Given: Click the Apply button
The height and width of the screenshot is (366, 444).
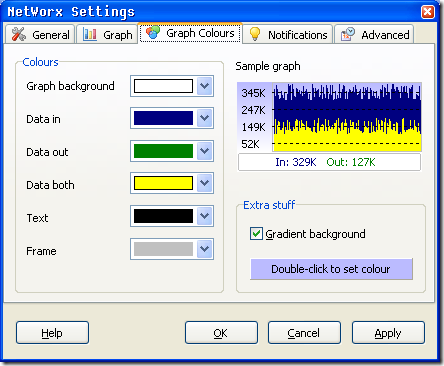Looking at the screenshot, I should tap(388, 333).
